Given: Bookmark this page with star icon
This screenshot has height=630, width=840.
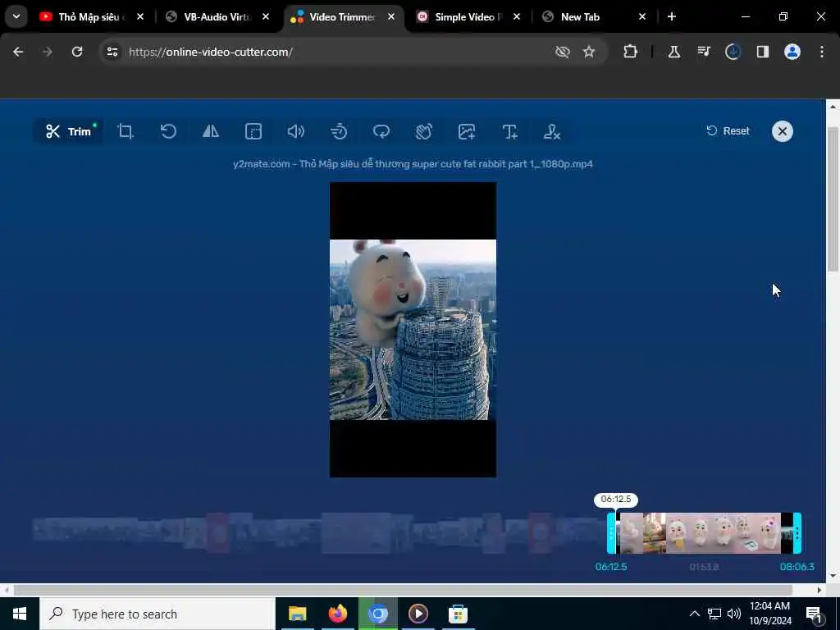Looking at the screenshot, I should click(589, 52).
